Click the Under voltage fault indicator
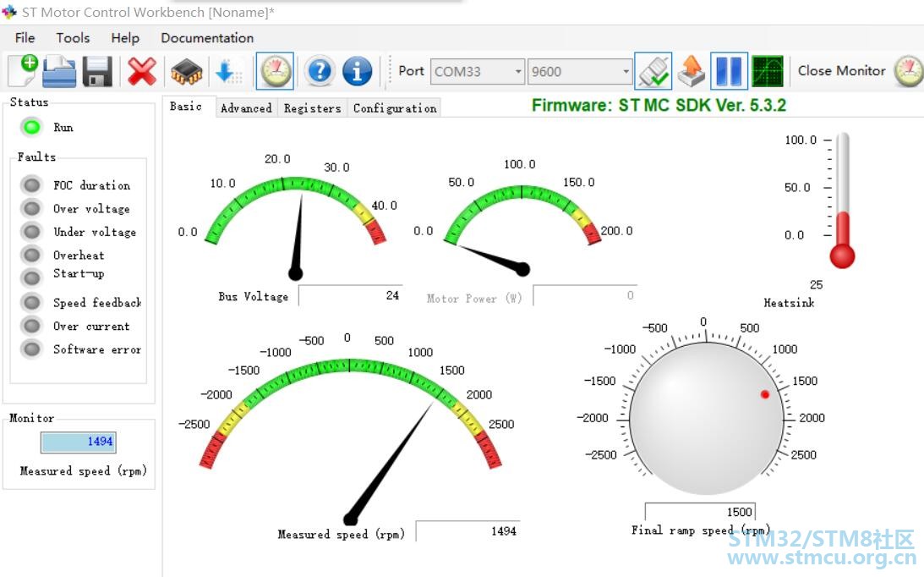 (x=31, y=232)
